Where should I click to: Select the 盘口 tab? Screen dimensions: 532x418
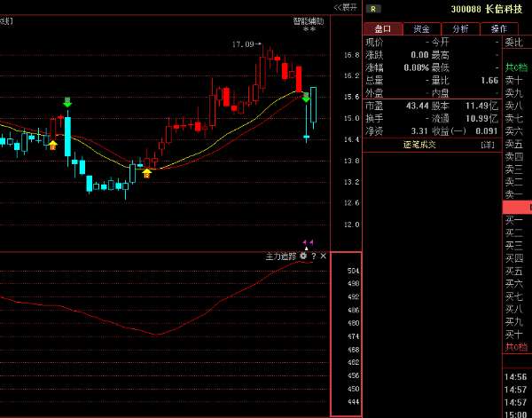pos(383,28)
